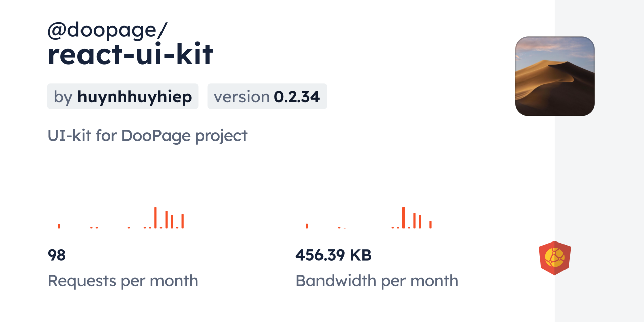Click the tallest bar in bandwidth chart
This screenshot has height=322, width=644.
tap(404, 218)
